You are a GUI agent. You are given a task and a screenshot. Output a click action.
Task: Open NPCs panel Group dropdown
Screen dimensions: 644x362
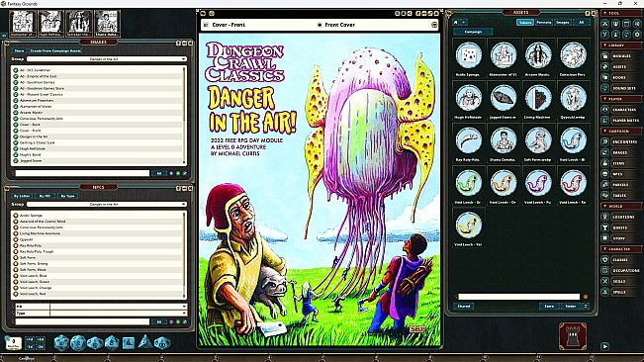tap(107, 204)
